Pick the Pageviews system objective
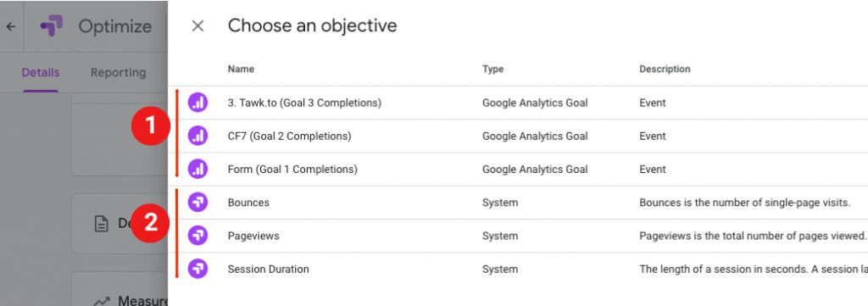The height and width of the screenshot is (306, 868). click(x=518, y=236)
